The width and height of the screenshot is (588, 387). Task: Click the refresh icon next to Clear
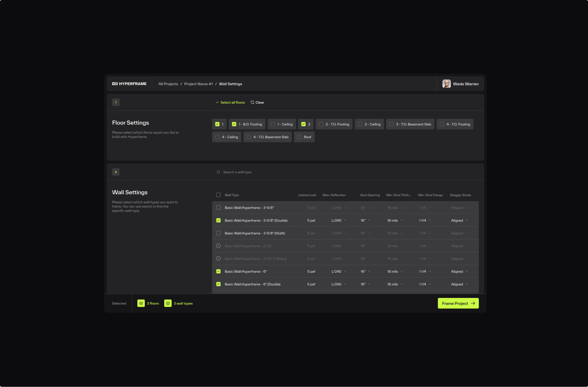(252, 102)
